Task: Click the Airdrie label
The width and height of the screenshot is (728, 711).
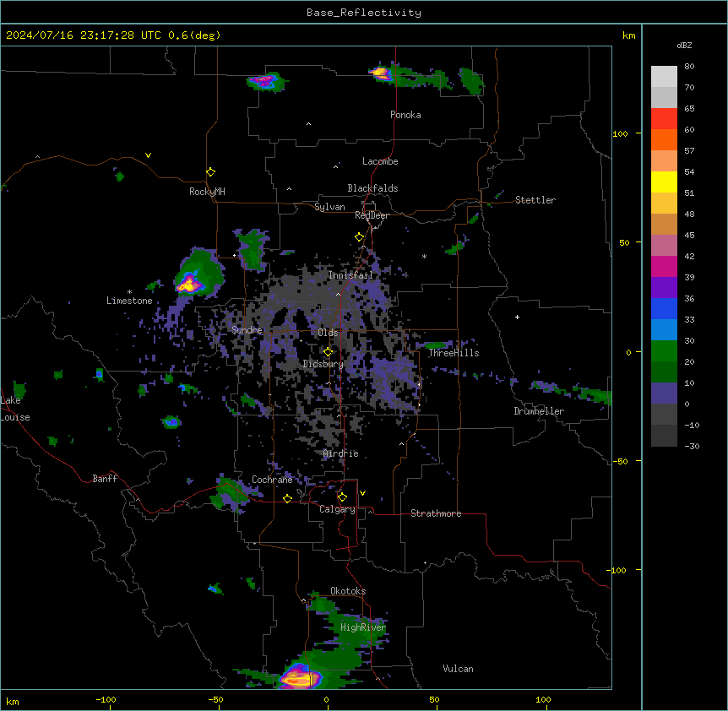Action: click(341, 453)
